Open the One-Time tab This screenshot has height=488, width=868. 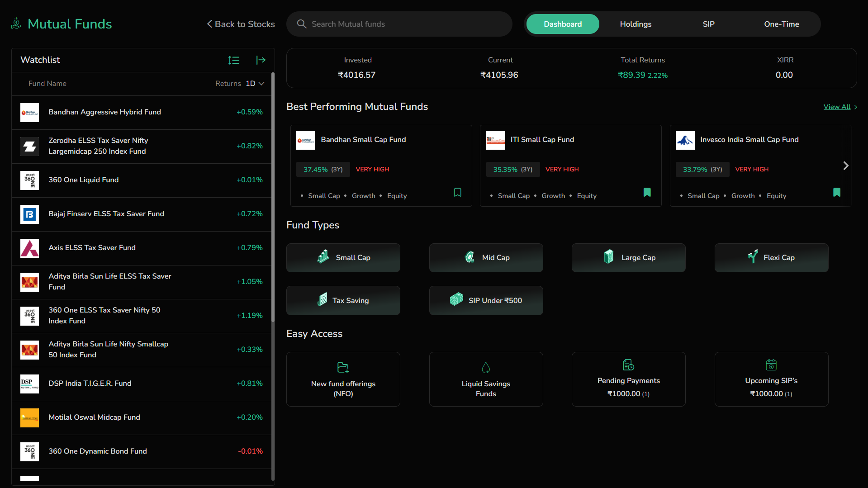coord(782,24)
